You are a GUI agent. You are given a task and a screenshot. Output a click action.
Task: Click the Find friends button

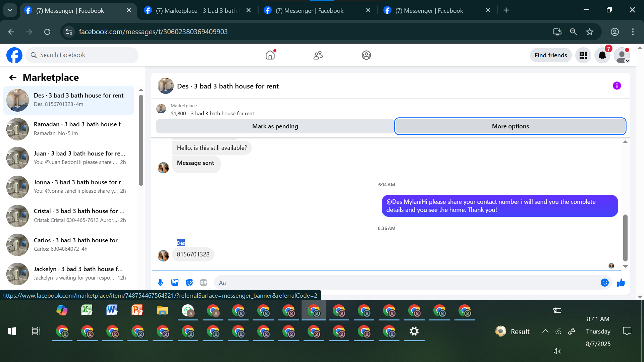click(x=551, y=55)
